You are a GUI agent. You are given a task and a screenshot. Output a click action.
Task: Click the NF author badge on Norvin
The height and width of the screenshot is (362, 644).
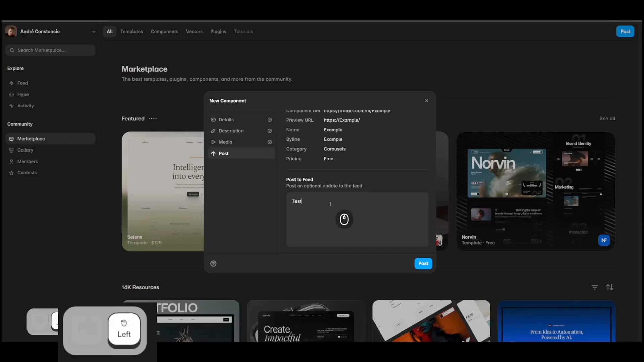(604, 240)
